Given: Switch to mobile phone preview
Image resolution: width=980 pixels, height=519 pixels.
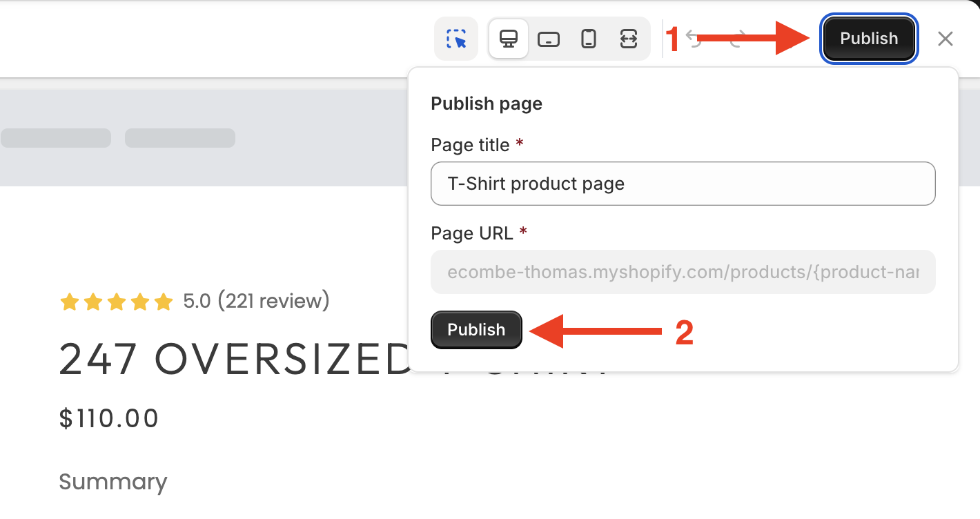Looking at the screenshot, I should pos(589,39).
